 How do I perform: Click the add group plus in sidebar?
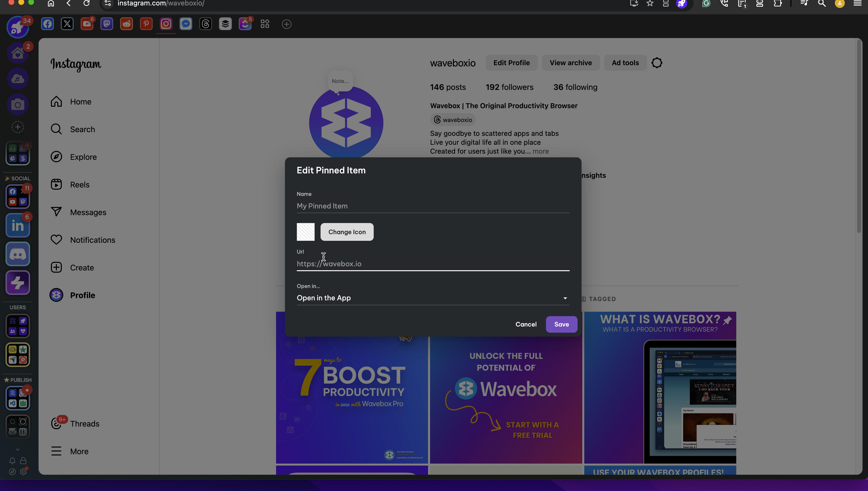18,127
